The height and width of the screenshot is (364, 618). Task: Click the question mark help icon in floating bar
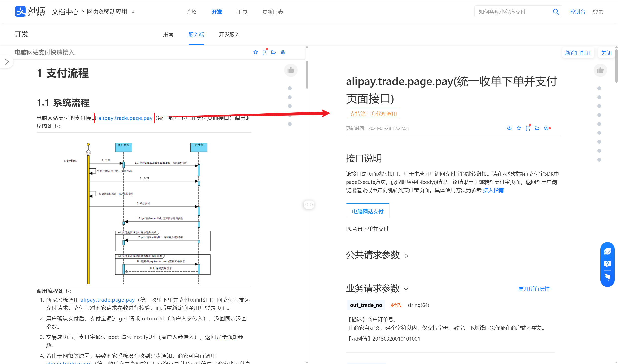607,264
